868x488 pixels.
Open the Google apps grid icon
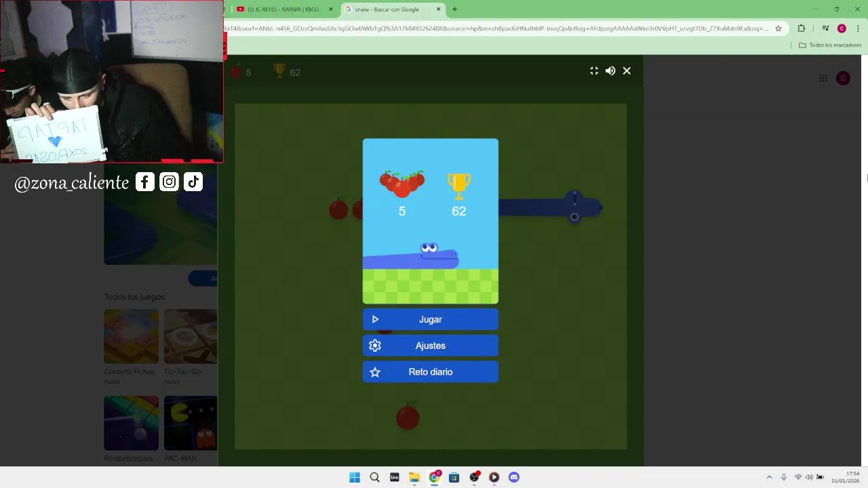point(823,79)
